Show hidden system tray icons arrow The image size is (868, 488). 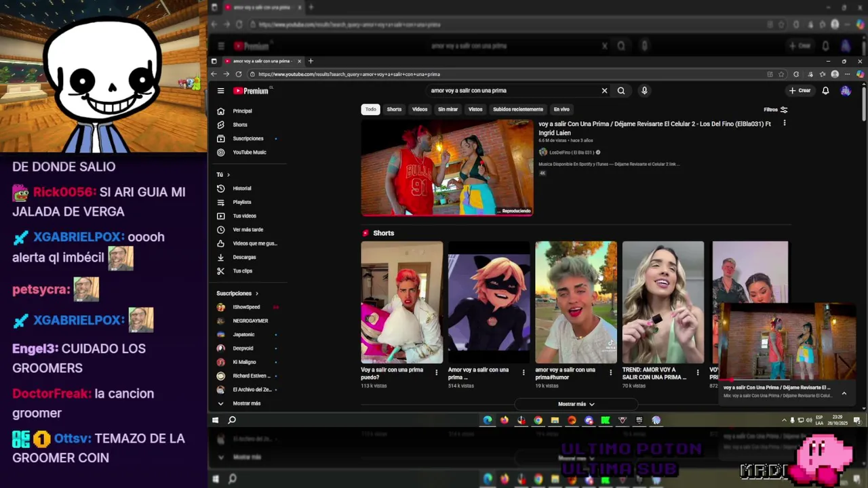tap(784, 420)
